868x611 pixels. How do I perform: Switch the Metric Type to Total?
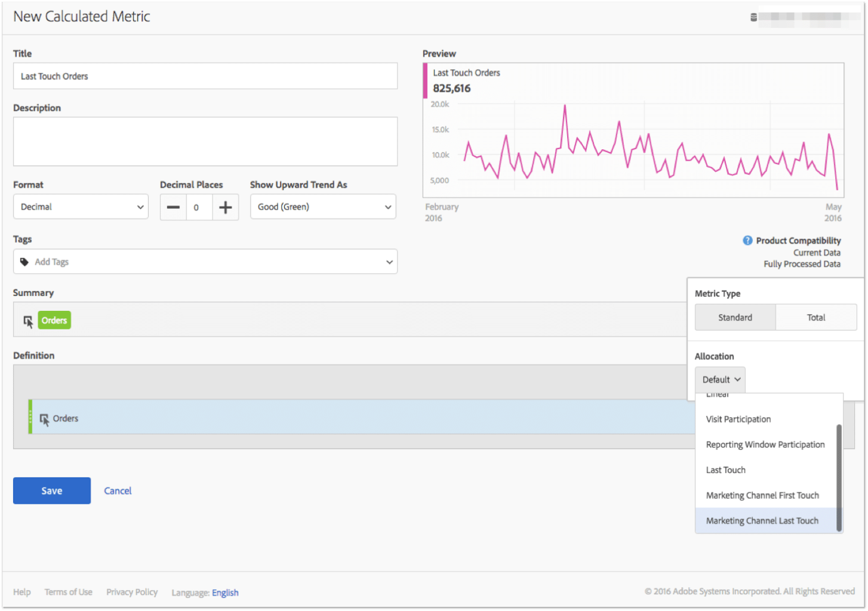click(815, 317)
